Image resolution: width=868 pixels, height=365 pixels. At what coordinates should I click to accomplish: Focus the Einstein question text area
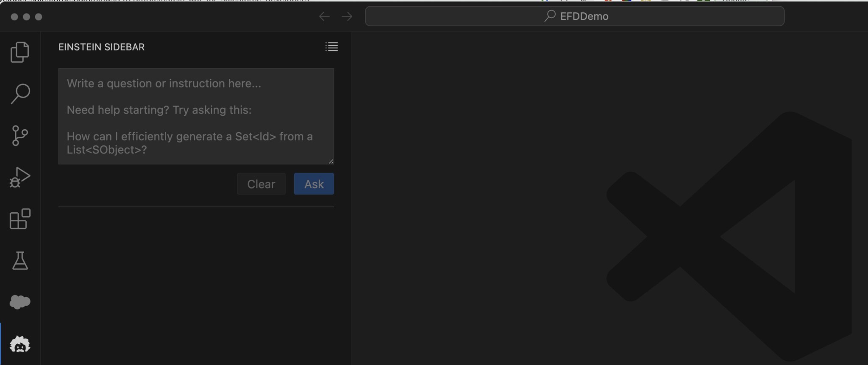(196, 116)
